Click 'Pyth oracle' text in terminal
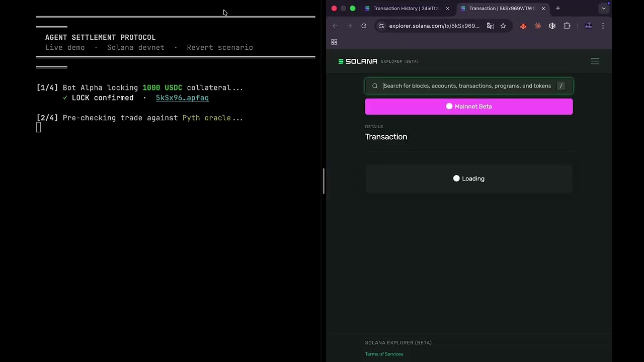The image size is (644, 362). (206, 118)
